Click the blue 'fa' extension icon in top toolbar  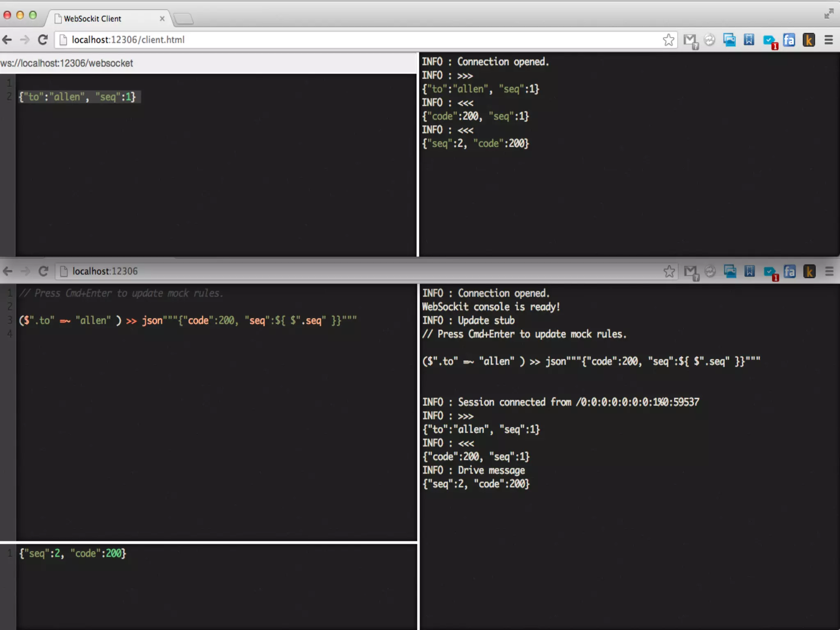(x=789, y=40)
